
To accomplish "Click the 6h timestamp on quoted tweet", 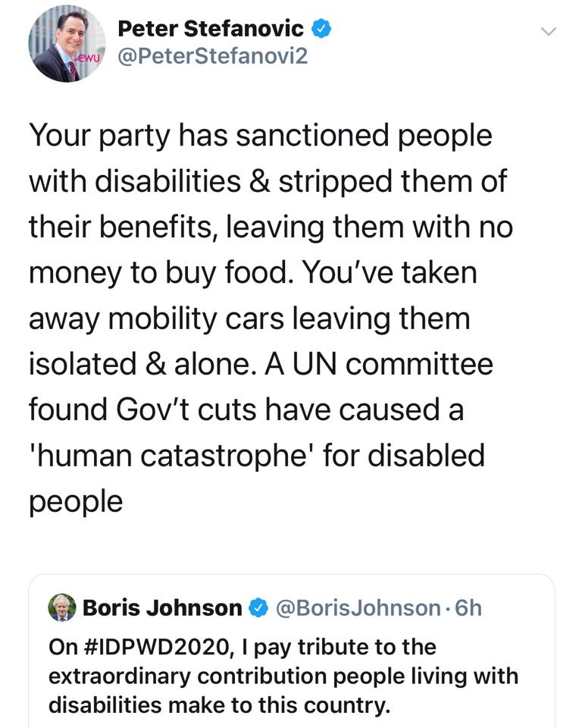I will (468, 607).
